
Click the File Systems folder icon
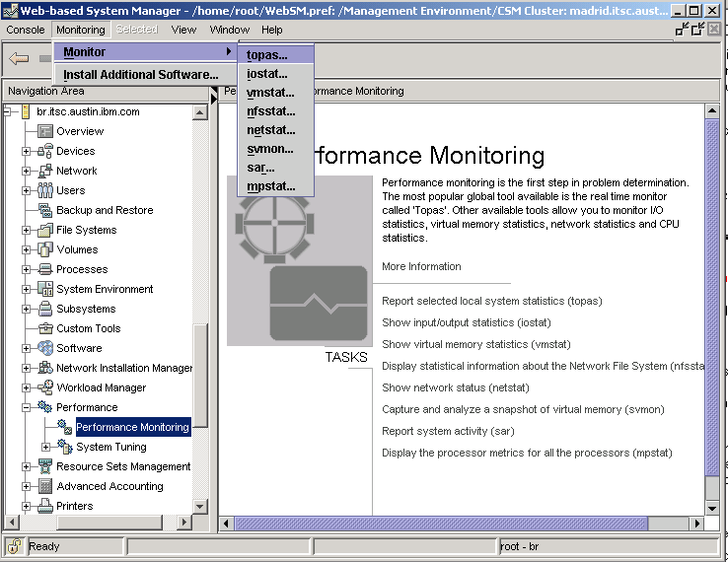coord(45,230)
